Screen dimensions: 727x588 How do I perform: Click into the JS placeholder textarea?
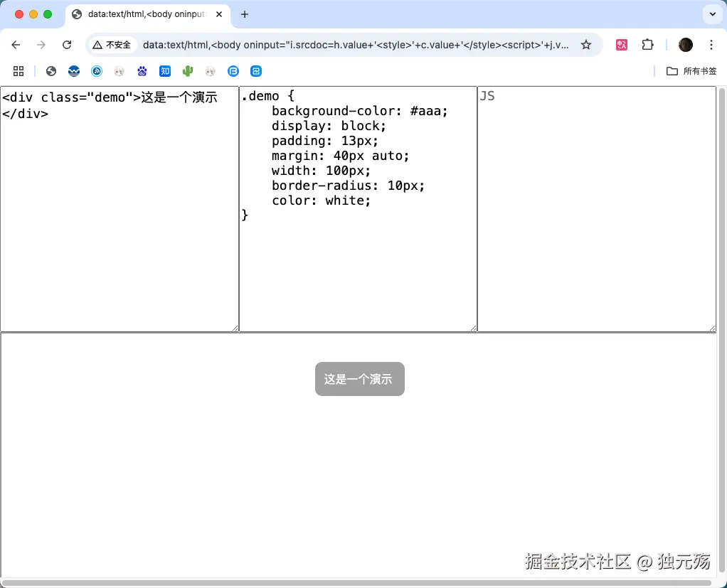[597, 209]
